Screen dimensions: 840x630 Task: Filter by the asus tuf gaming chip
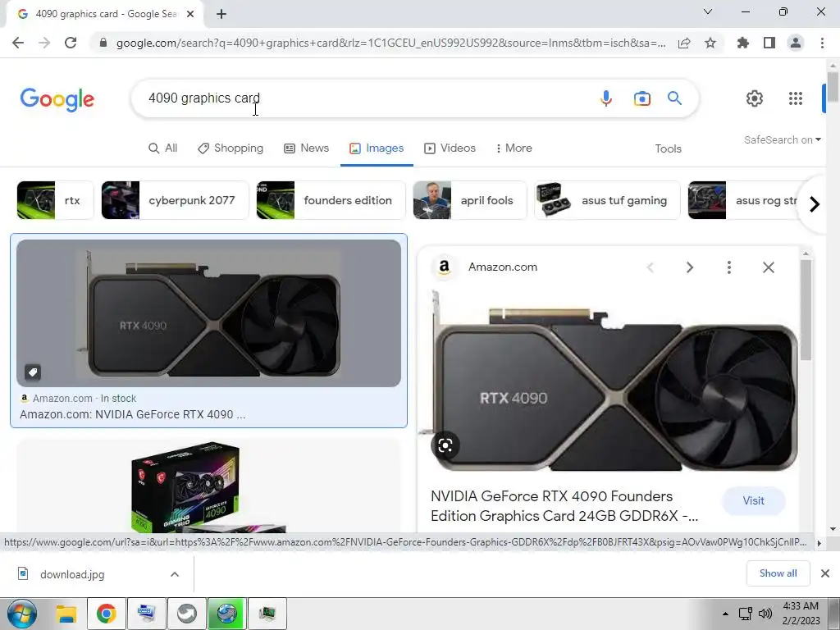(x=607, y=200)
